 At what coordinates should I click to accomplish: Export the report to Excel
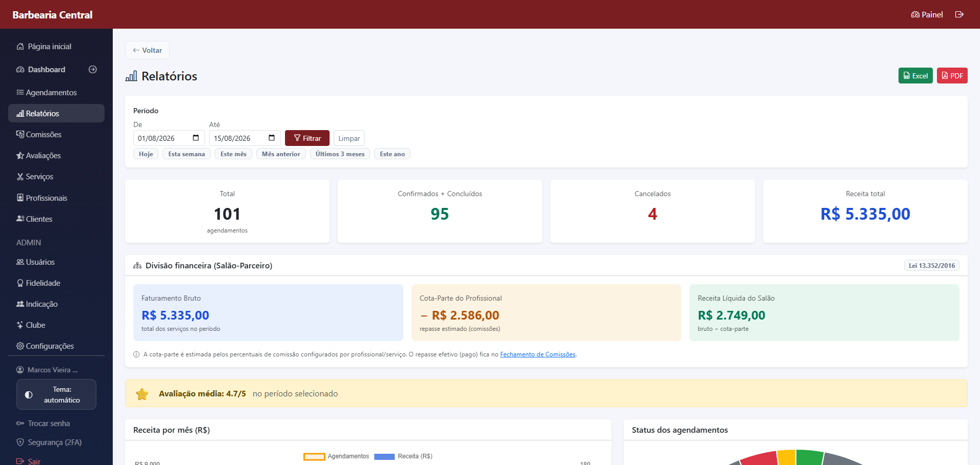(x=915, y=76)
